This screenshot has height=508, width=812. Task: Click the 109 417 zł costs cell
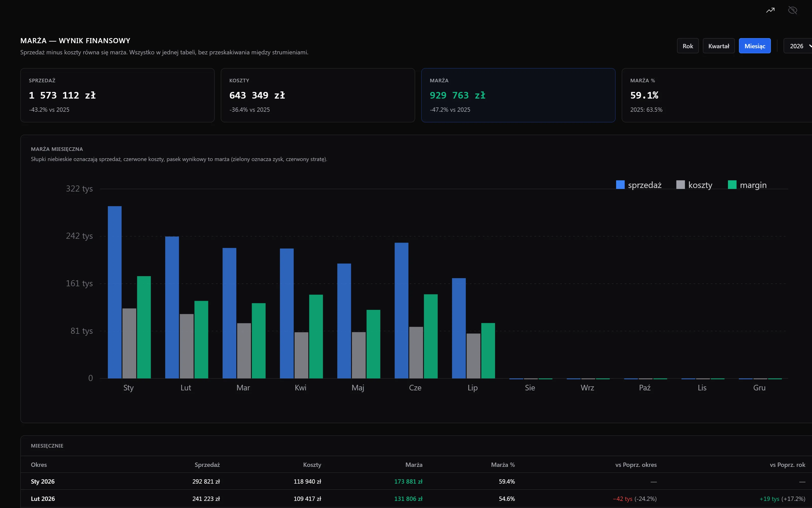307,499
